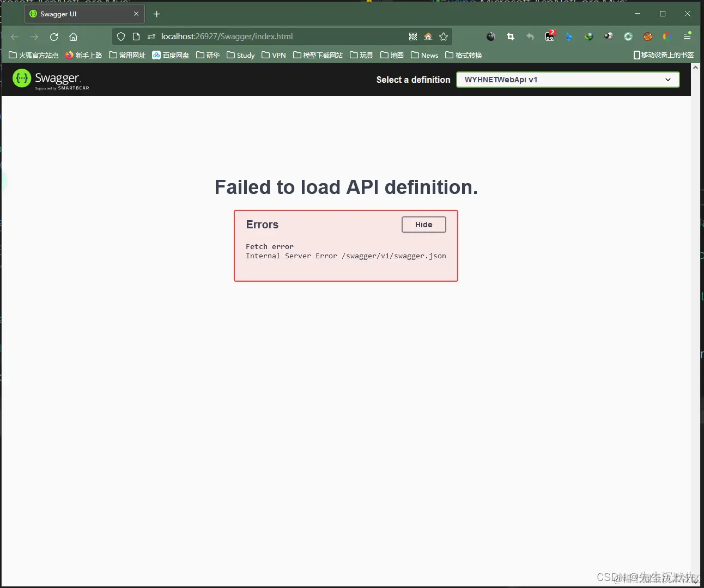Click the browser forward arrow
Screen dimensions: 704x588
click(x=34, y=37)
